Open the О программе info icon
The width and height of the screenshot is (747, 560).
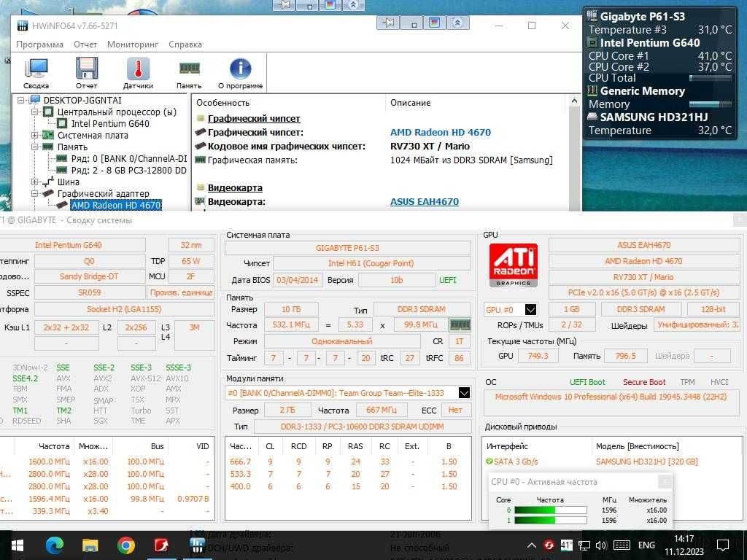point(241,72)
